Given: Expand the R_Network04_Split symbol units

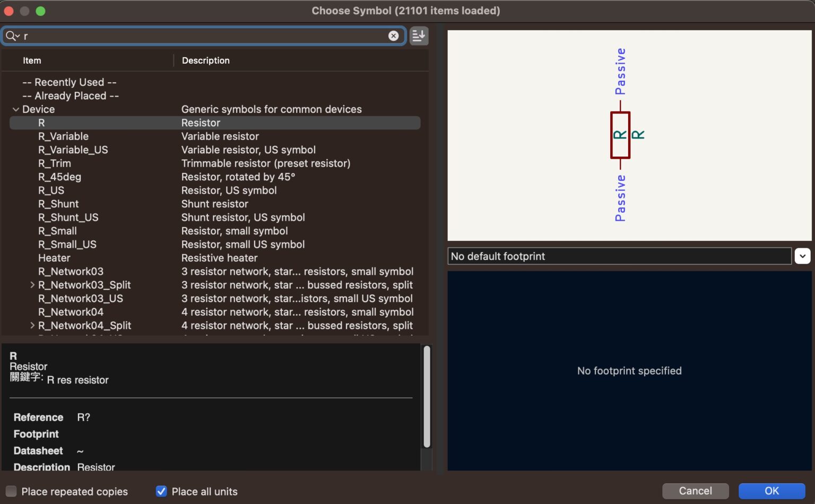Looking at the screenshot, I should click(x=32, y=325).
